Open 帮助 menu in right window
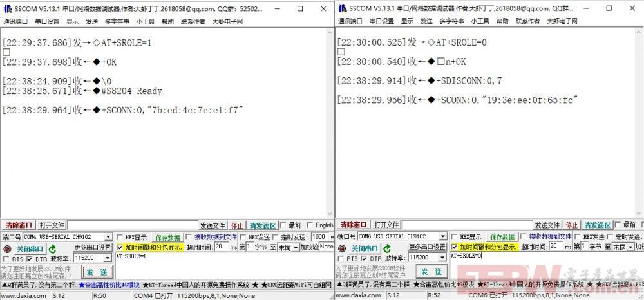 [x=502, y=21]
